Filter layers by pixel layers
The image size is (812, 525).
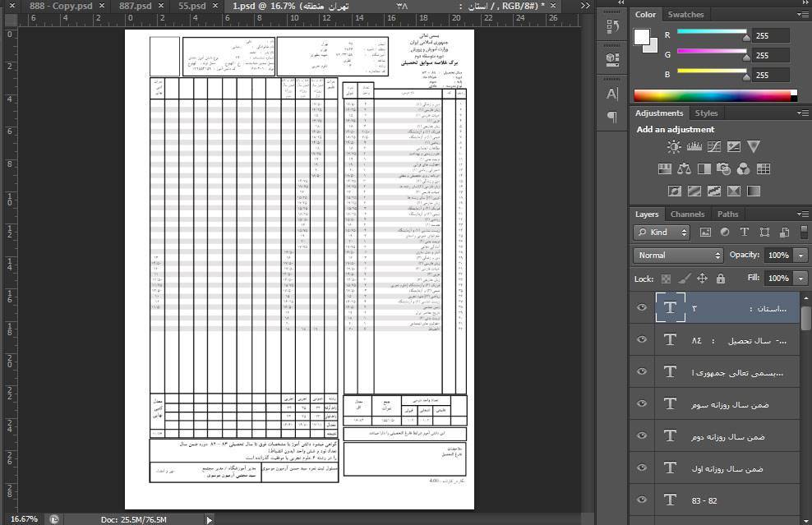point(705,233)
